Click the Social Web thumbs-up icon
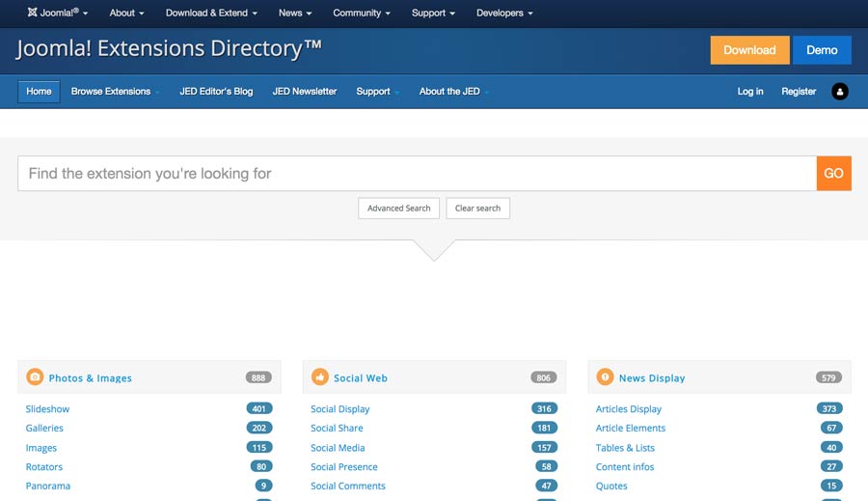This screenshot has height=501, width=868. pyautogui.click(x=319, y=377)
